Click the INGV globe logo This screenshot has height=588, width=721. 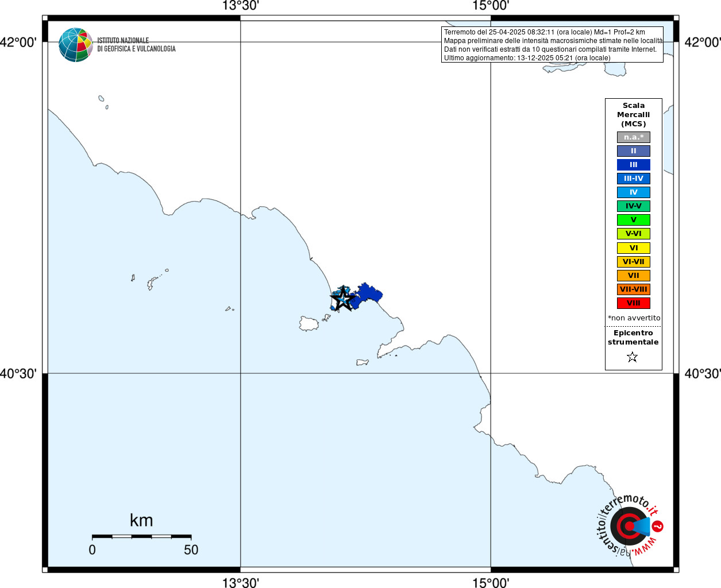pyautogui.click(x=76, y=45)
